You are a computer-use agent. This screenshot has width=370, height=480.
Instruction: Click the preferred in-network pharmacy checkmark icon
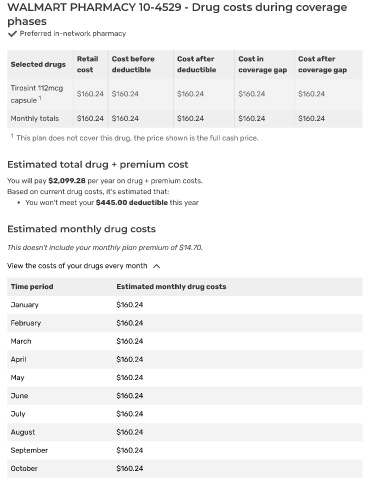click(x=12, y=34)
